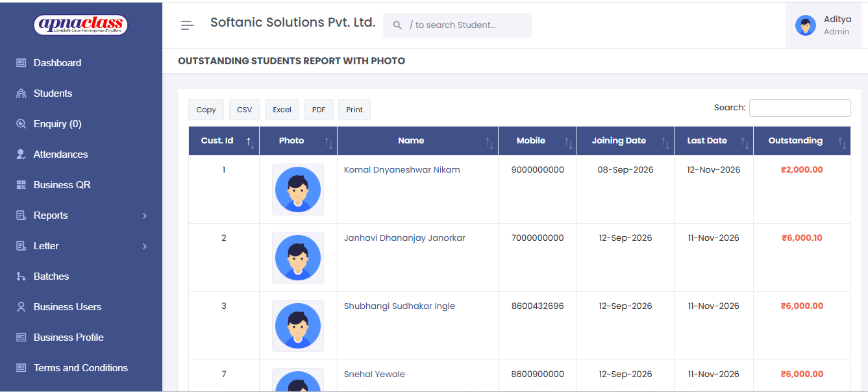The image size is (868, 392).
Task: Export table with CSV button
Action: 244,110
